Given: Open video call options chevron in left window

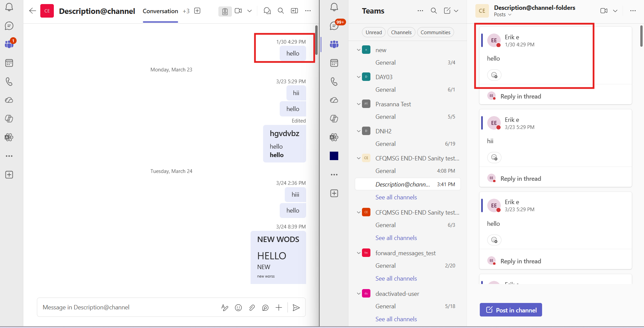Looking at the screenshot, I should click(250, 11).
